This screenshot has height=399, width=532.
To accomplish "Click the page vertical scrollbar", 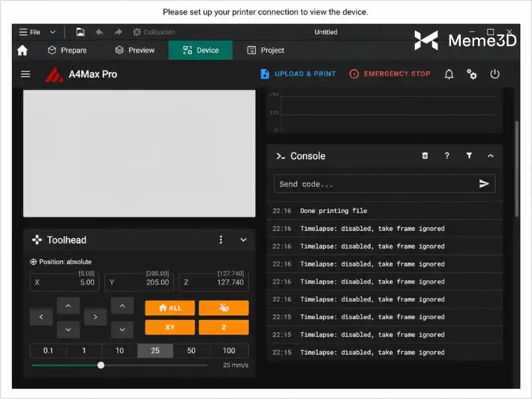I will point(517,169).
